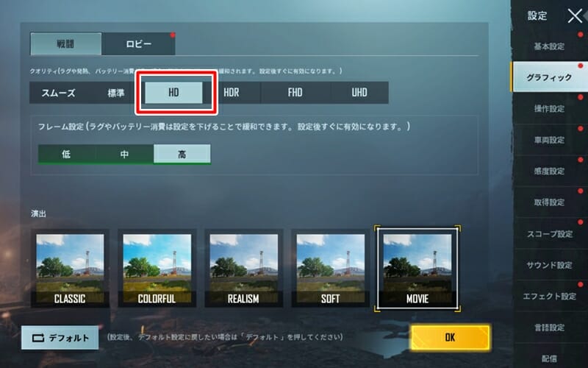The width and height of the screenshot is (588, 368).
Task: Choose the SOFT style thumbnail
Action: [x=330, y=269]
